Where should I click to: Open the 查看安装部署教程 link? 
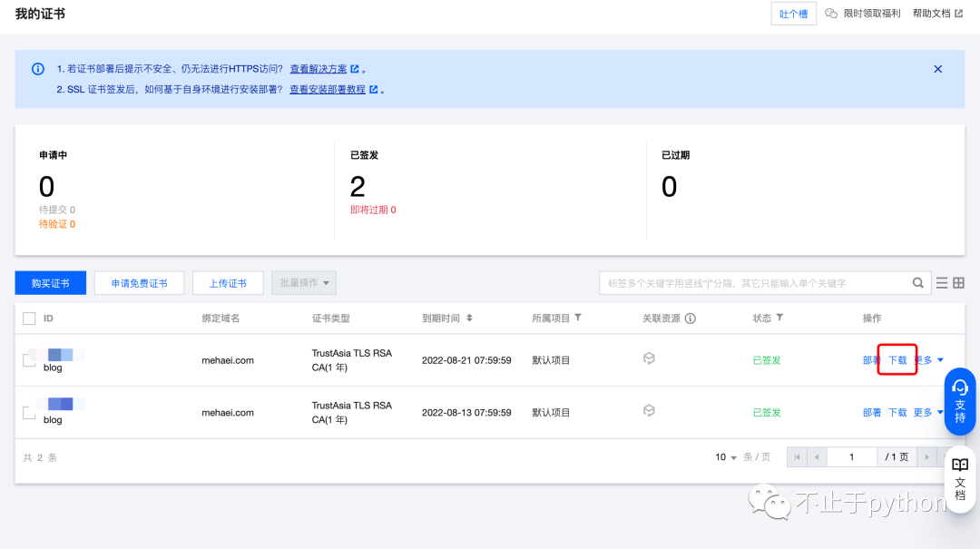click(328, 90)
